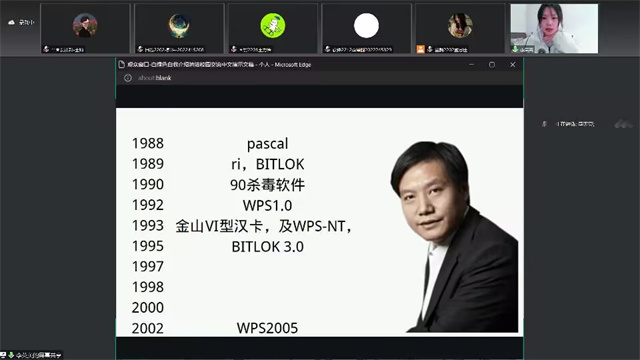Select participant tile with man-in-red-flowers avatar

85,28
